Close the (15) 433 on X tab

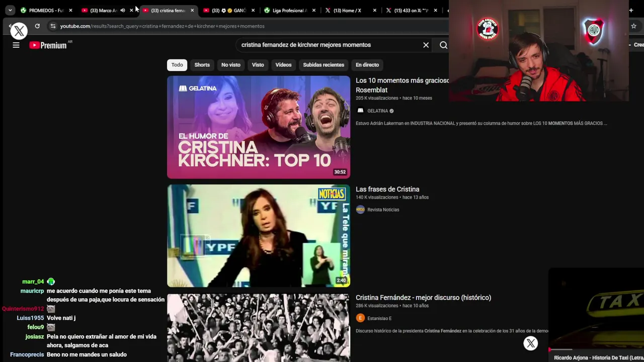click(x=436, y=10)
